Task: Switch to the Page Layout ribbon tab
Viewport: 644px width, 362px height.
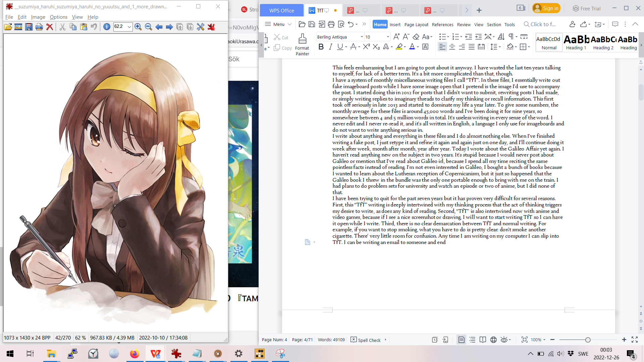Action: [x=416, y=24]
